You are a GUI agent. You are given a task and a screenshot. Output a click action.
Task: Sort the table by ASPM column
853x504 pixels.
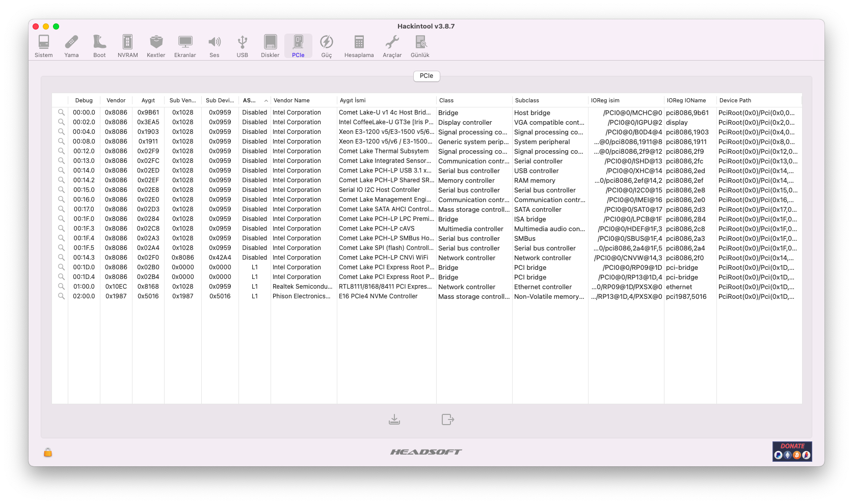point(254,101)
